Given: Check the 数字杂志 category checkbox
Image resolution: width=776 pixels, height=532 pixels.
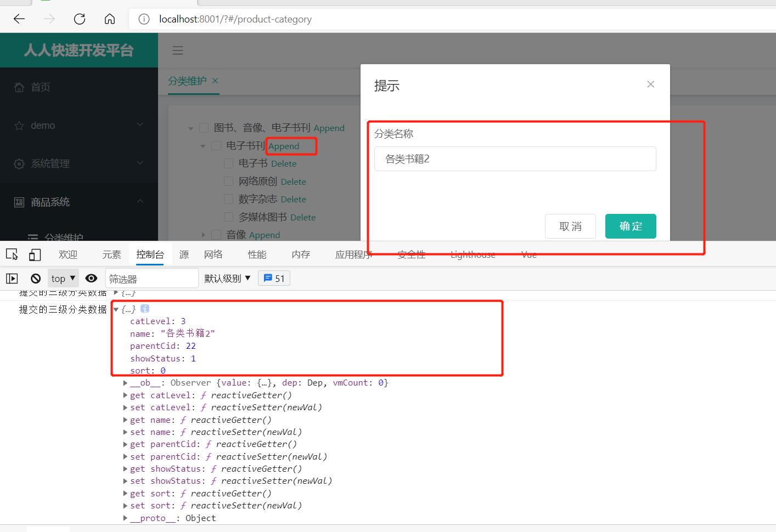Looking at the screenshot, I should tap(229, 199).
